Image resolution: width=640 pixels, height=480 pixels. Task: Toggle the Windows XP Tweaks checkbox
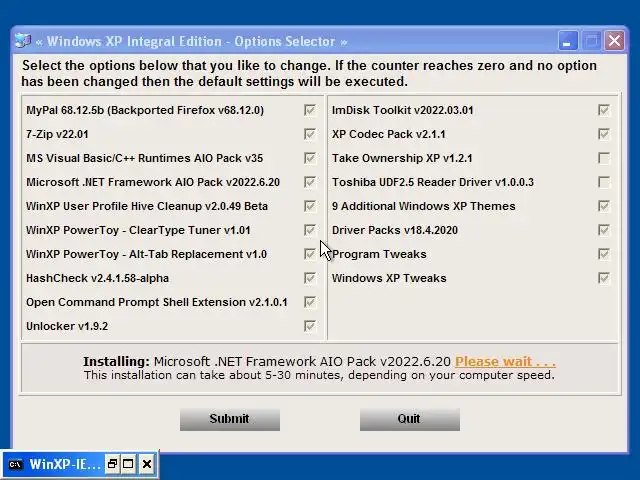pos(604,278)
